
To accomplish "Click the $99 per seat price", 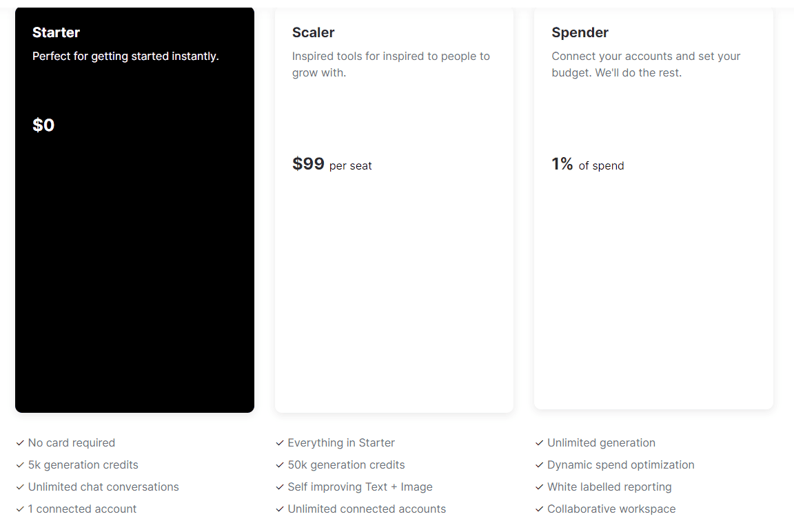I will (332, 165).
